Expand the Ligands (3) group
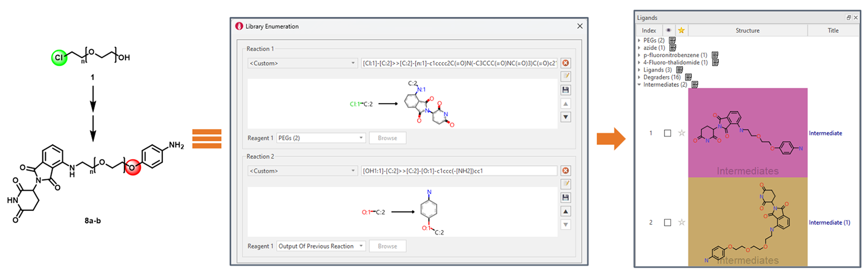The image size is (868, 276). (x=639, y=70)
